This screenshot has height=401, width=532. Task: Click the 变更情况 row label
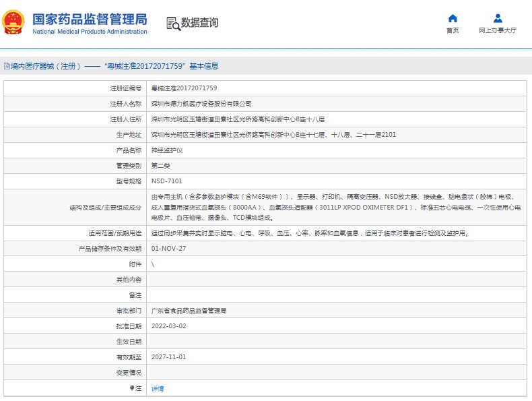coord(129,373)
